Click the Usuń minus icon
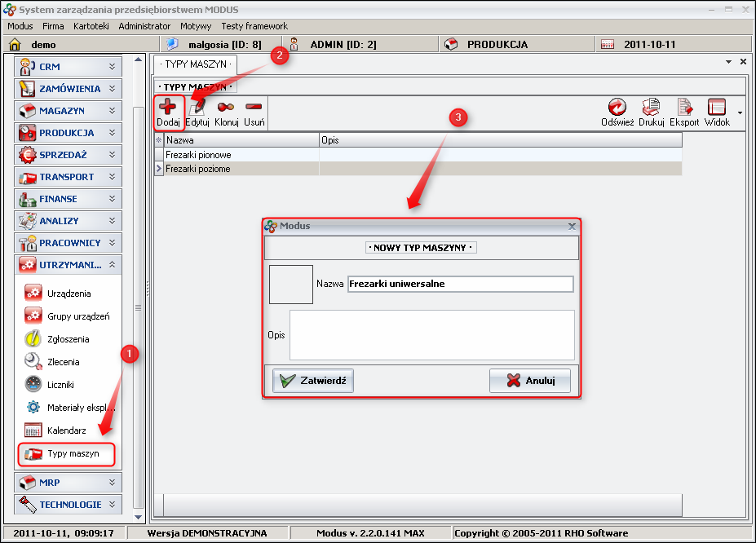756x543 pixels. click(254, 107)
